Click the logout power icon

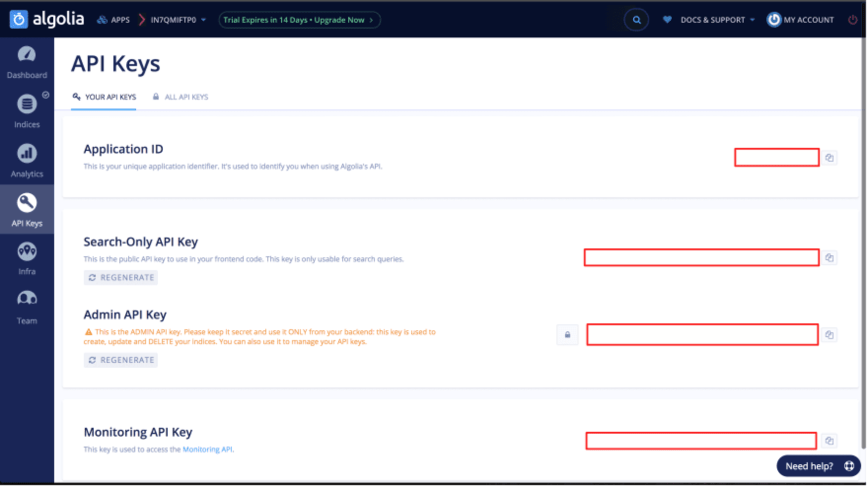[853, 20]
